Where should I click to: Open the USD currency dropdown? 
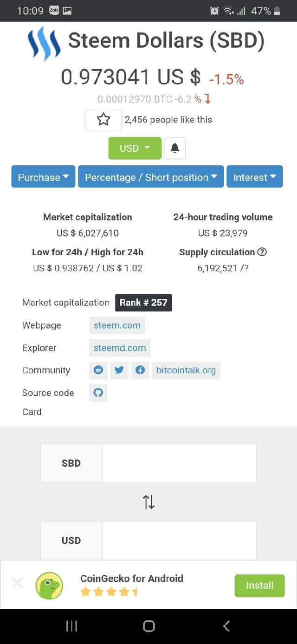[135, 148]
